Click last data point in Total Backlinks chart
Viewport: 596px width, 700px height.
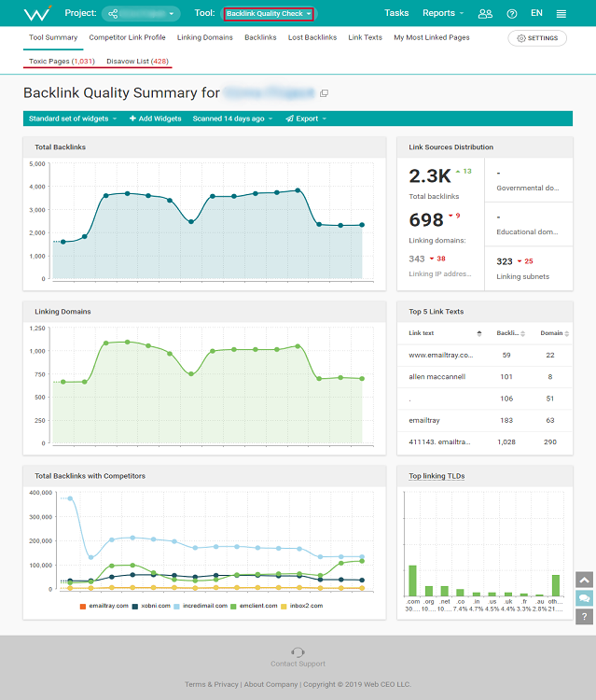coord(362,225)
